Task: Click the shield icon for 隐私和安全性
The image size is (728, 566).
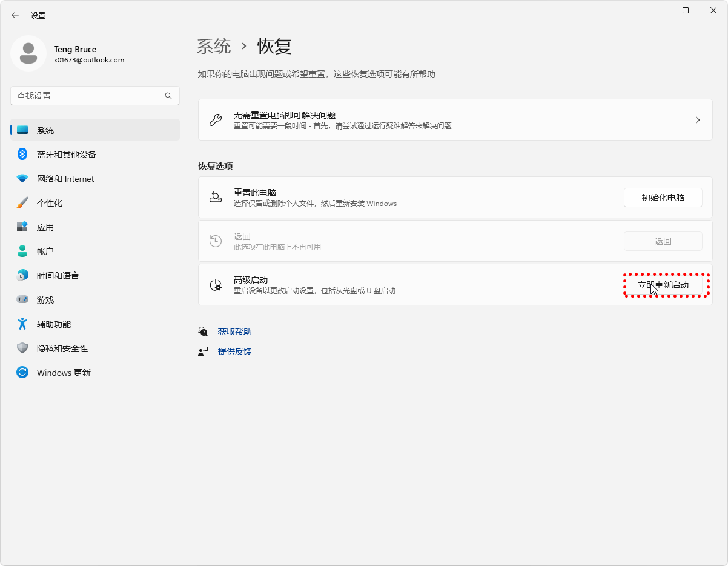Action: pyautogui.click(x=22, y=348)
